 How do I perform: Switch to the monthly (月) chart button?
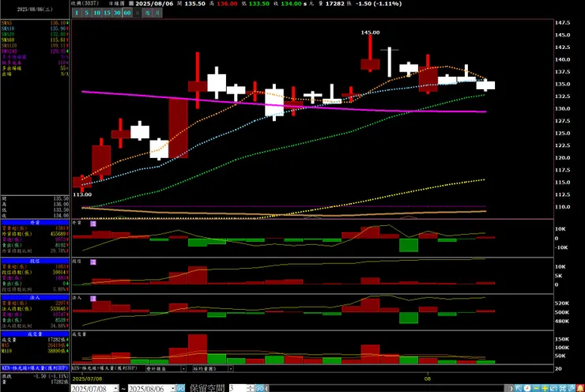point(157,13)
